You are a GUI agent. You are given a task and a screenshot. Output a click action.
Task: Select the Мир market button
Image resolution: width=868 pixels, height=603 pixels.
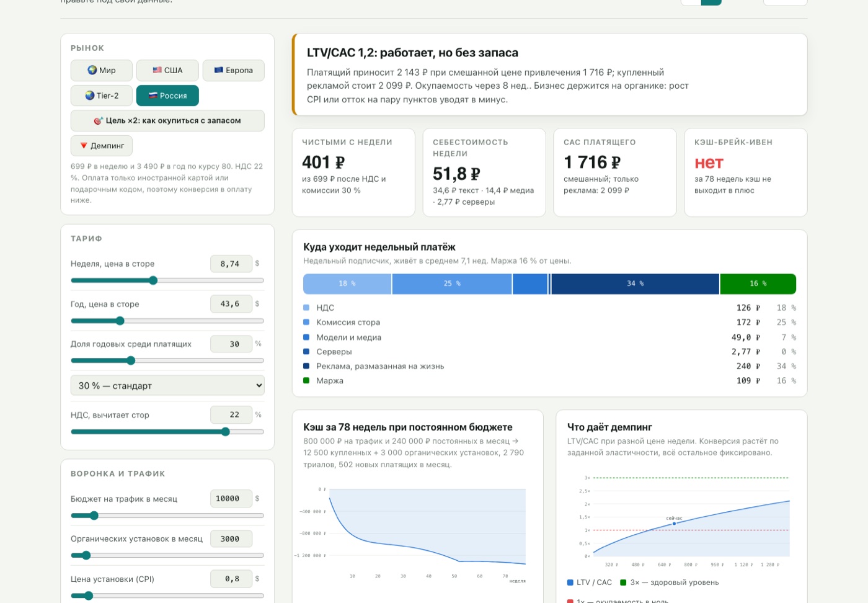102,70
